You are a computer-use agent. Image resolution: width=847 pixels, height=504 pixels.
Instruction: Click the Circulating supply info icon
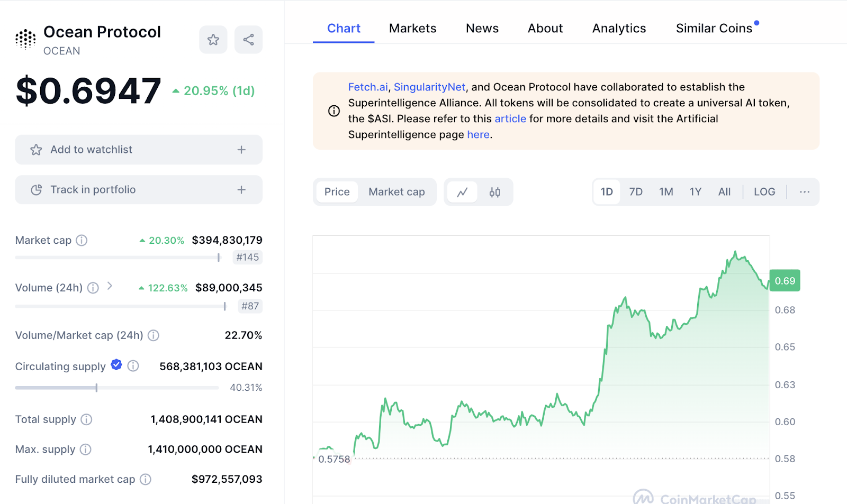[x=133, y=366]
